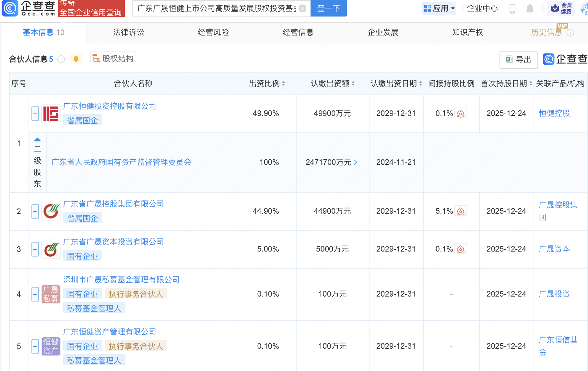Open the notification bell in top bar

(x=530, y=8)
